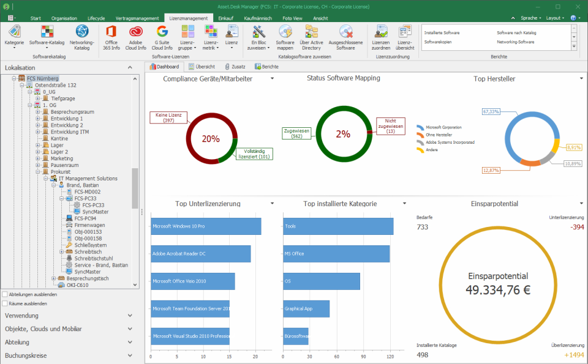The width and height of the screenshot is (588, 364).
Task: Switch to the Übersicht tab
Action: [x=202, y=66]
